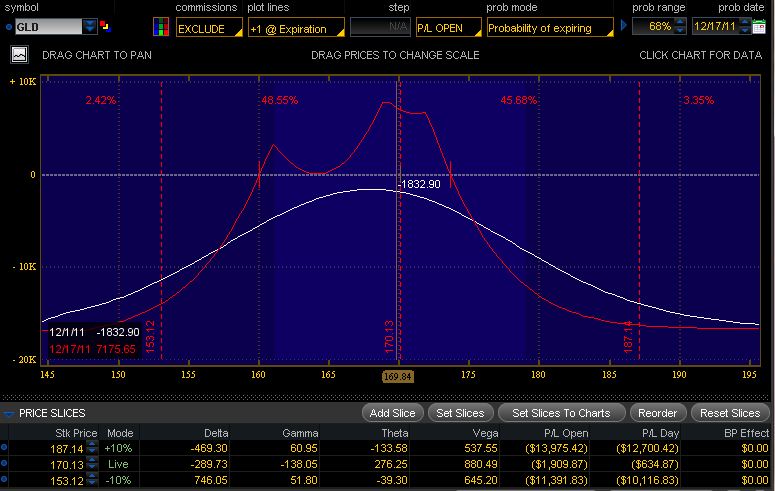
Task: Decrease prob range with the down arrow
Action: [x=680, y=30]
